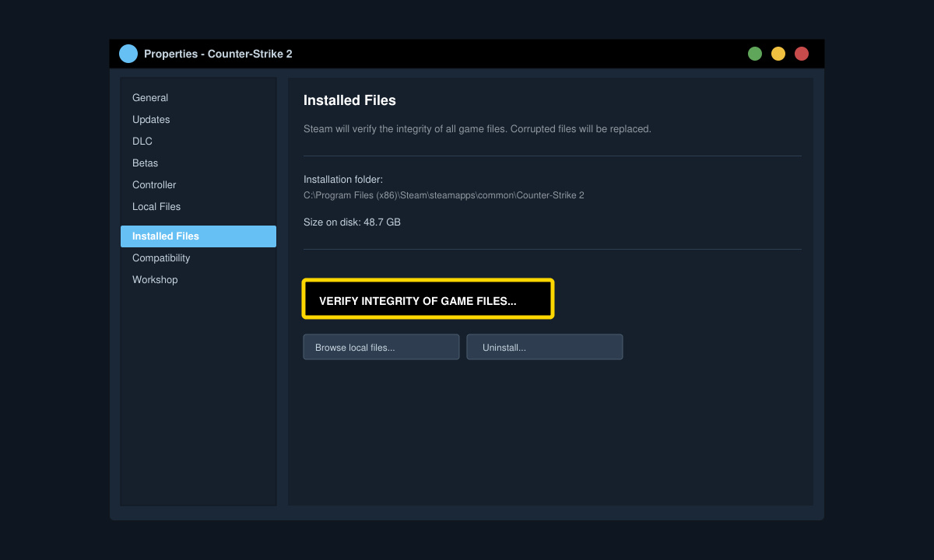Click the installation folder path text

click(444, 195)
